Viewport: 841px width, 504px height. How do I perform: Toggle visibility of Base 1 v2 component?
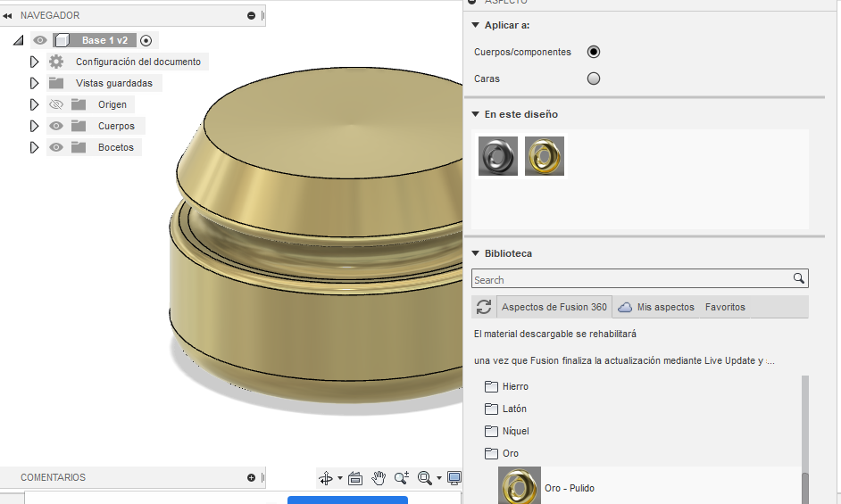click(x=40, y=40)
